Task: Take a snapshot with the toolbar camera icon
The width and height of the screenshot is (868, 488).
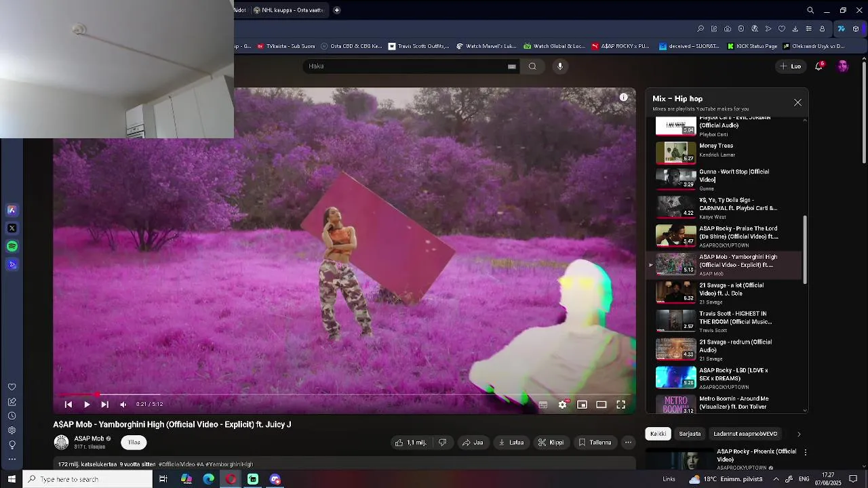Action: [728, 28]
